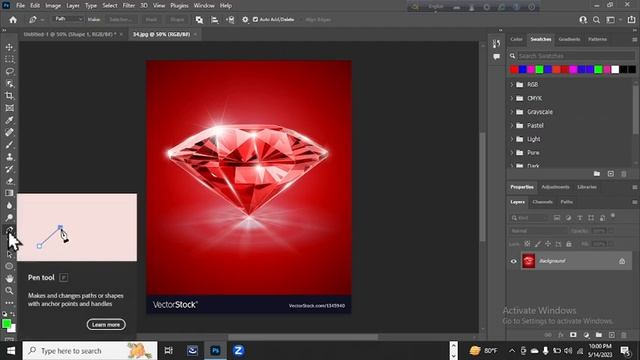Toggle filter for adjustment layers
The width and height of the screenshot is (640, 360).
coord(568,218)
